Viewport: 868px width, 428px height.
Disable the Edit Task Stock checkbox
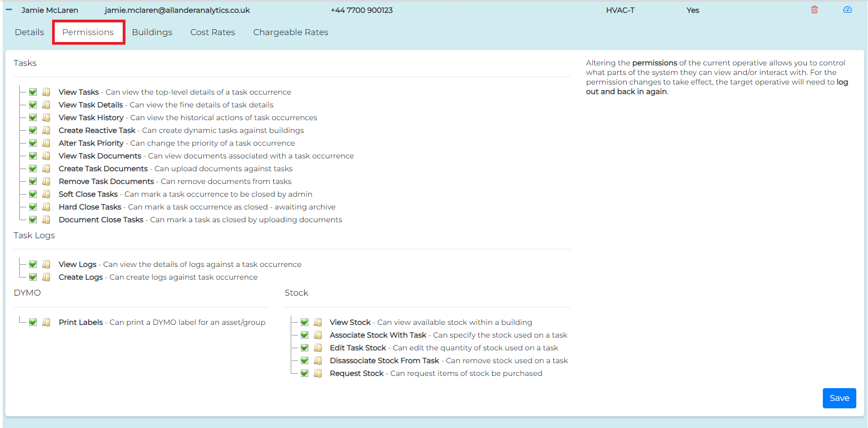305,348
